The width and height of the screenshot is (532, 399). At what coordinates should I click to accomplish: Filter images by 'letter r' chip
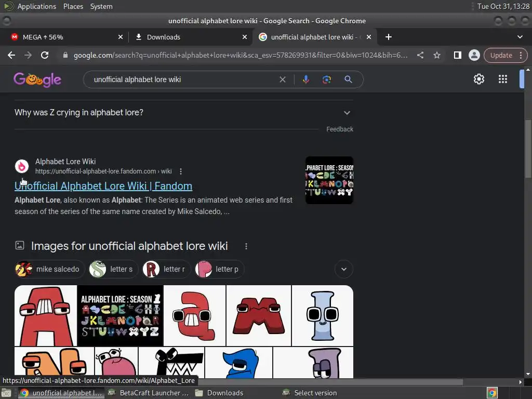(166, 269)
